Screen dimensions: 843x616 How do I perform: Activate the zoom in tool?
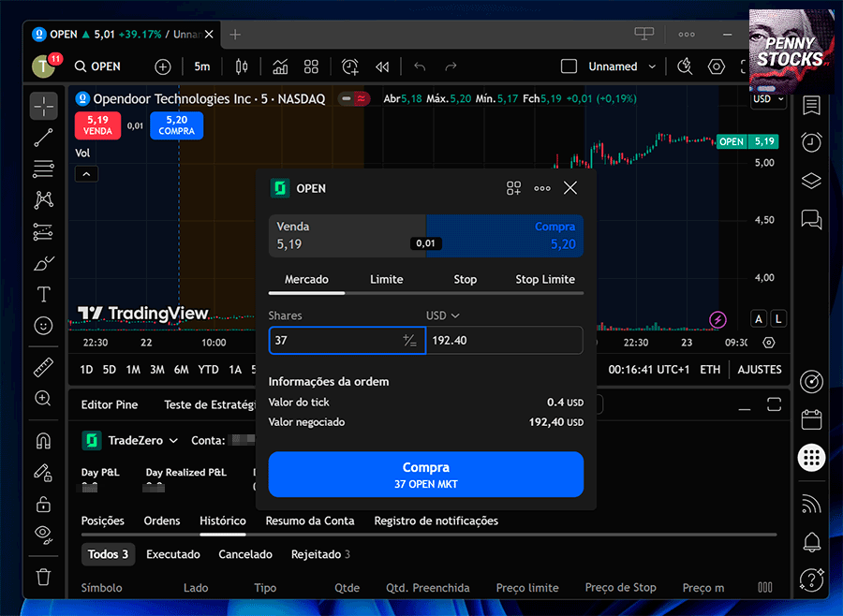tap(43, 398)
